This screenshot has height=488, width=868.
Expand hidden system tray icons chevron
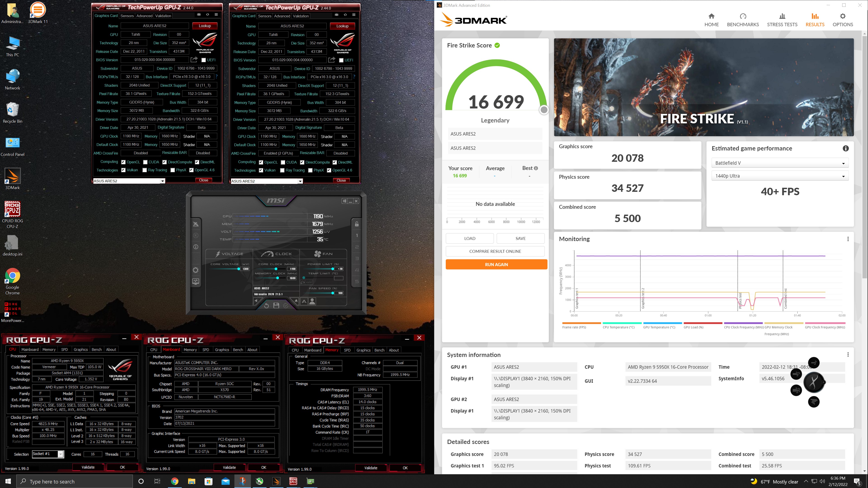(x=806, y=481)
